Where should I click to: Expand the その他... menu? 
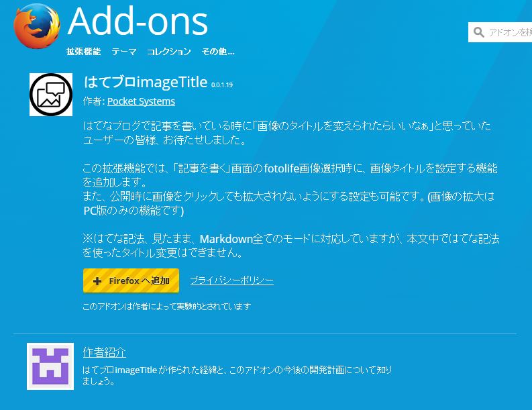pyautogui.click(x=218, y=52)
